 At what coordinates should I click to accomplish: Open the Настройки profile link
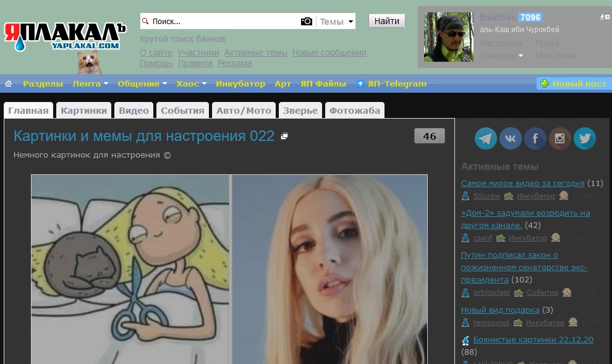pyautogui.click(x=501, y=43)
